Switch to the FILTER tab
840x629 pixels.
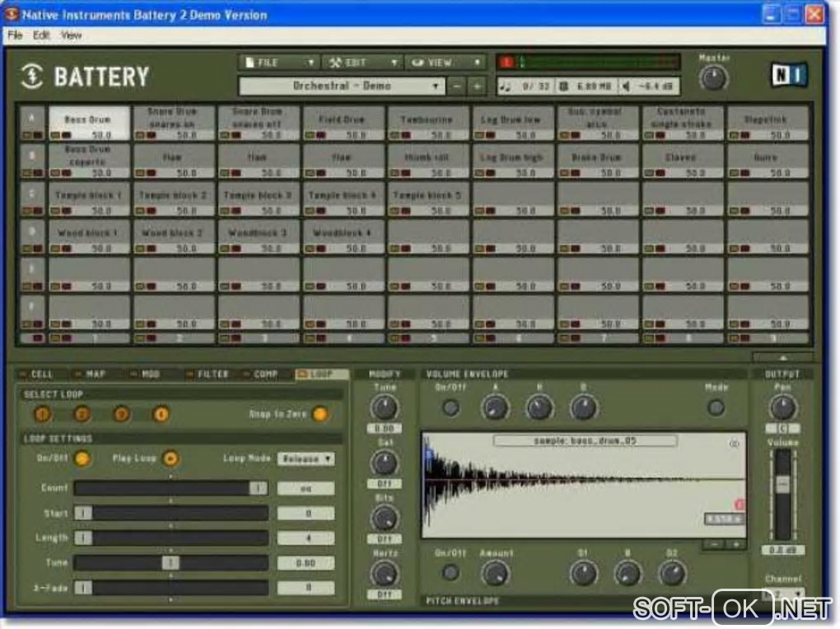(x=208, y=374)
